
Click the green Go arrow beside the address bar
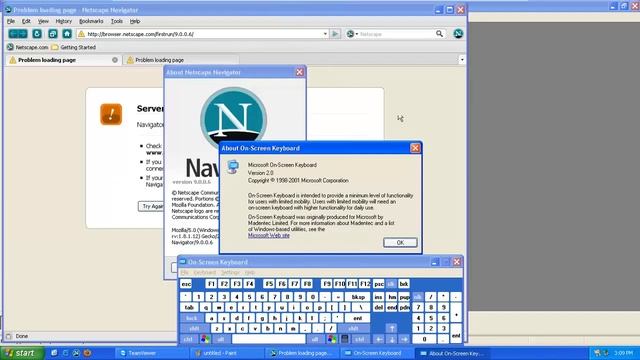click(335, 34)
